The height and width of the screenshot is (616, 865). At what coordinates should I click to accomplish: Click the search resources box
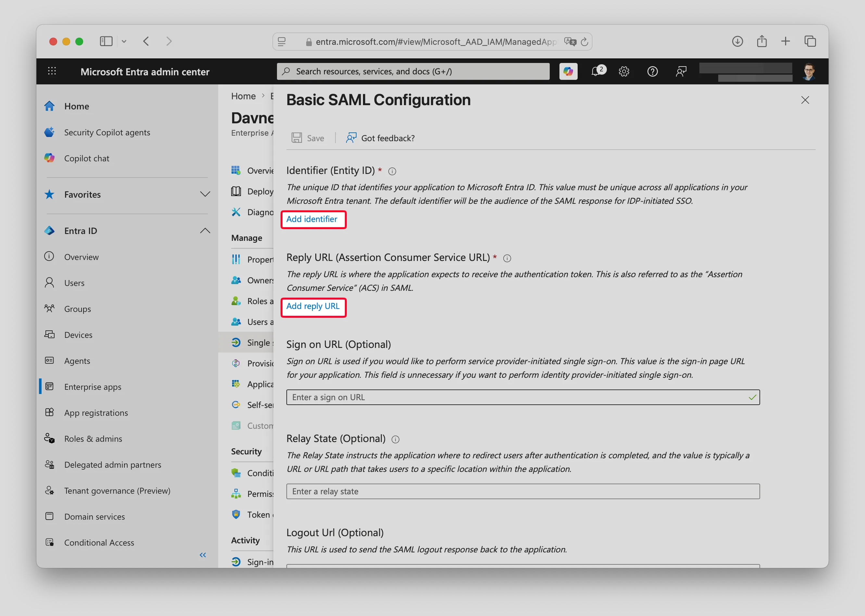(x=413, y=71)
